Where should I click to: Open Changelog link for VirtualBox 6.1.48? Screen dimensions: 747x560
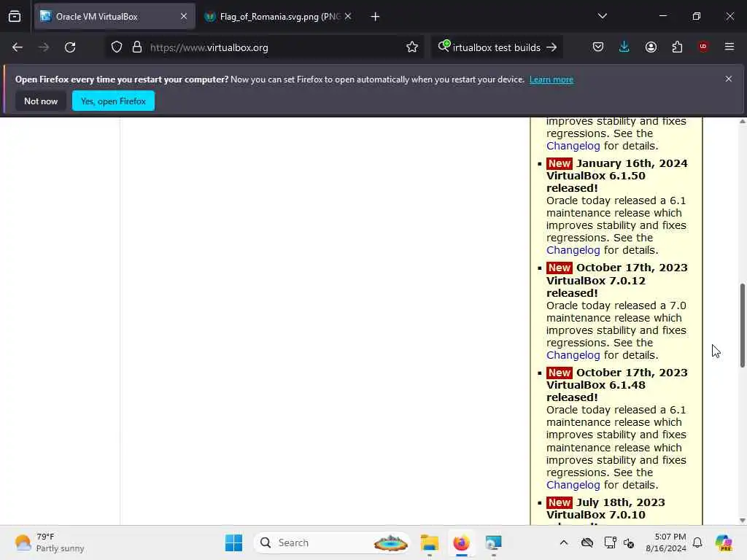tap(573, 485)
